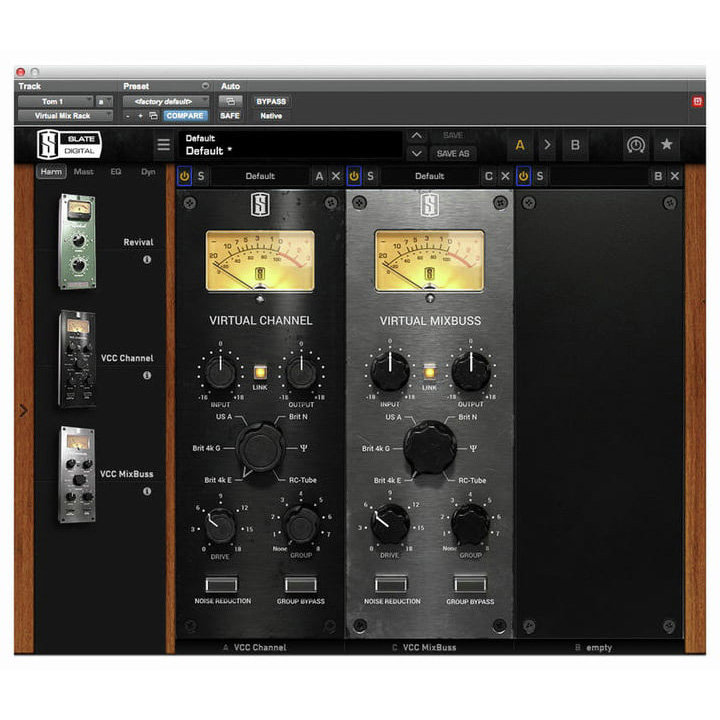Solo the VCC Channel module
Image resolution: width=720 pixels, height=720 pixels.
pos(201,176)
